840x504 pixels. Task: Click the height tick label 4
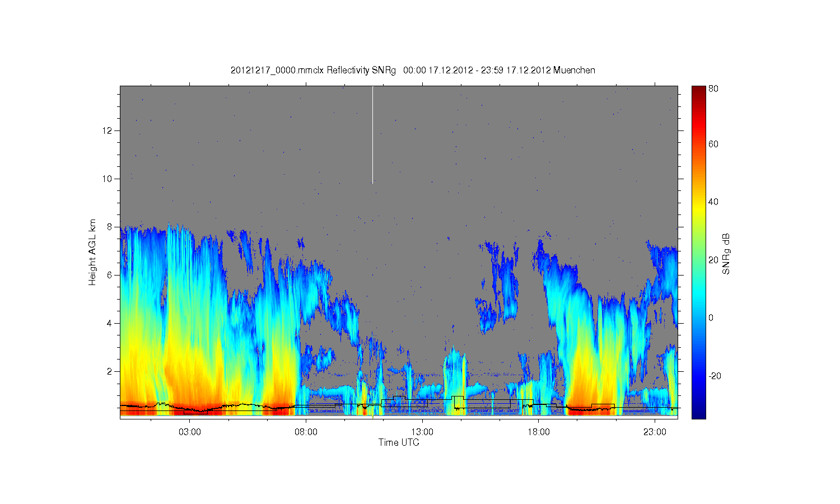pos(110,323)
